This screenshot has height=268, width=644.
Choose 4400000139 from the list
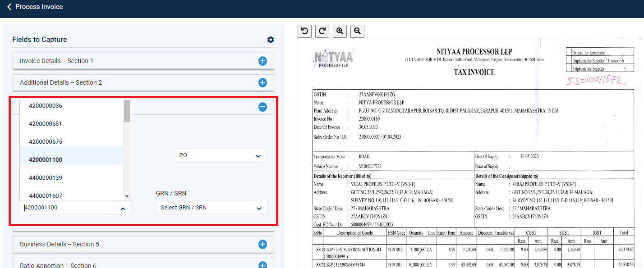tap(71, 178)
